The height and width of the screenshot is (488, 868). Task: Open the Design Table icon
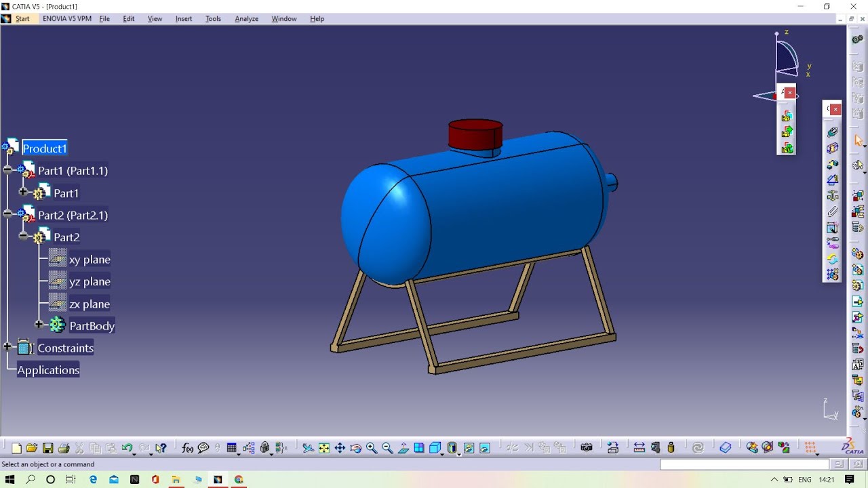(231, 448)
